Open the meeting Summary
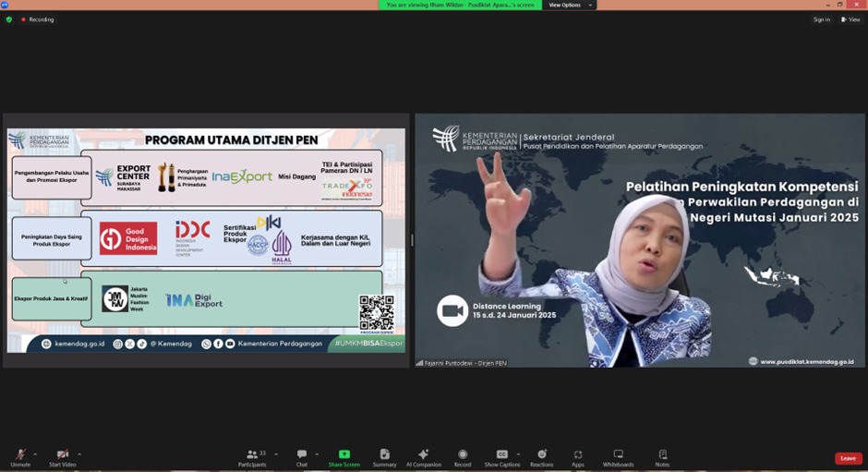 (x=385, y=458)
